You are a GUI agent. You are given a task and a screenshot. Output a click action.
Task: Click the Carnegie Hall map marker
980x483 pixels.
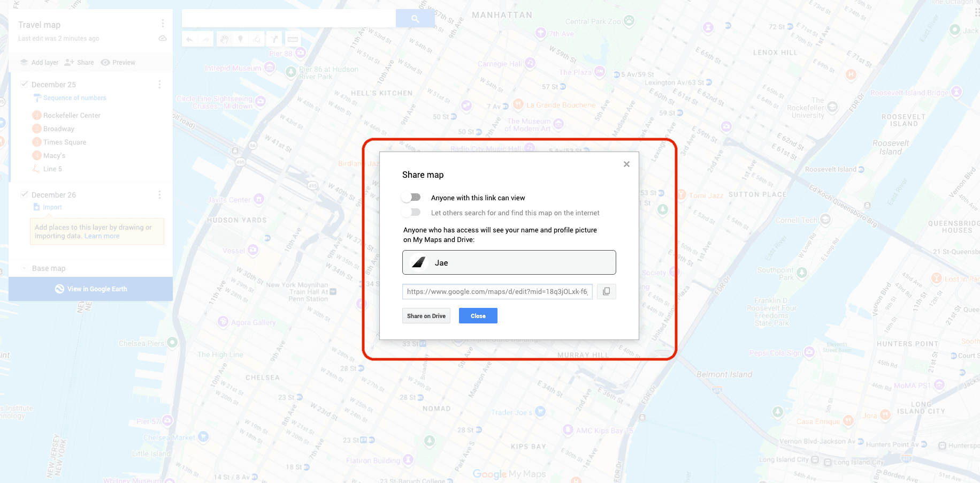point(530,63)
